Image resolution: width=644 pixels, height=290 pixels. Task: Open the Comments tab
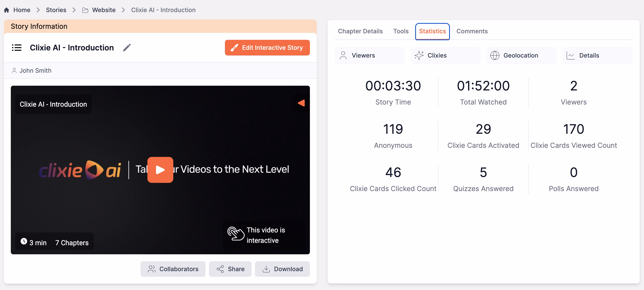coord(472,31)
